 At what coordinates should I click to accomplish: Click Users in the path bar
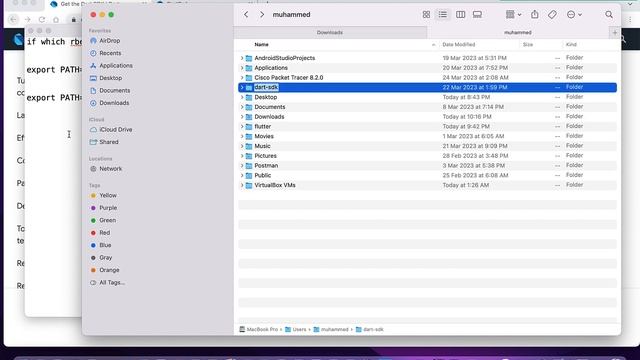click(296, 329)
